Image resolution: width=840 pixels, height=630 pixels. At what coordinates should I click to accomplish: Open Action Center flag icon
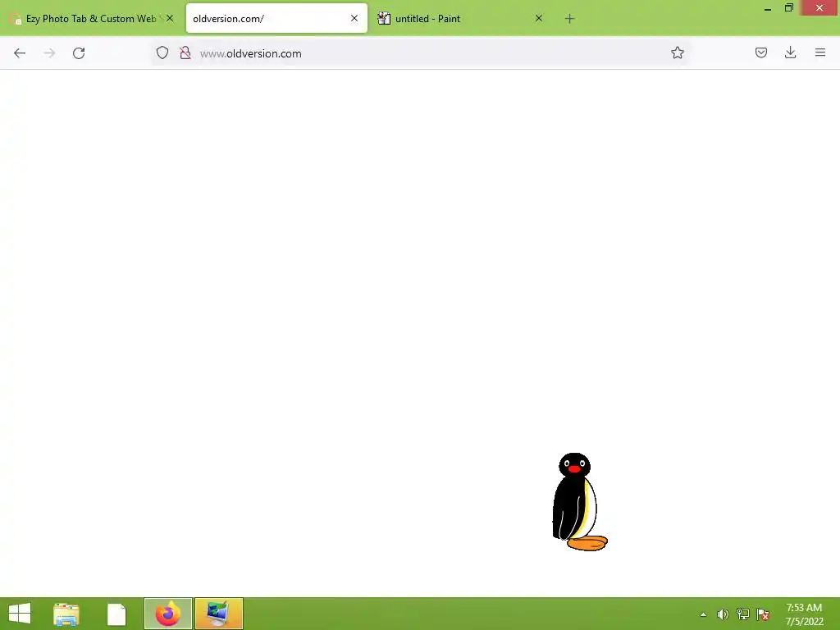(763, 614)
